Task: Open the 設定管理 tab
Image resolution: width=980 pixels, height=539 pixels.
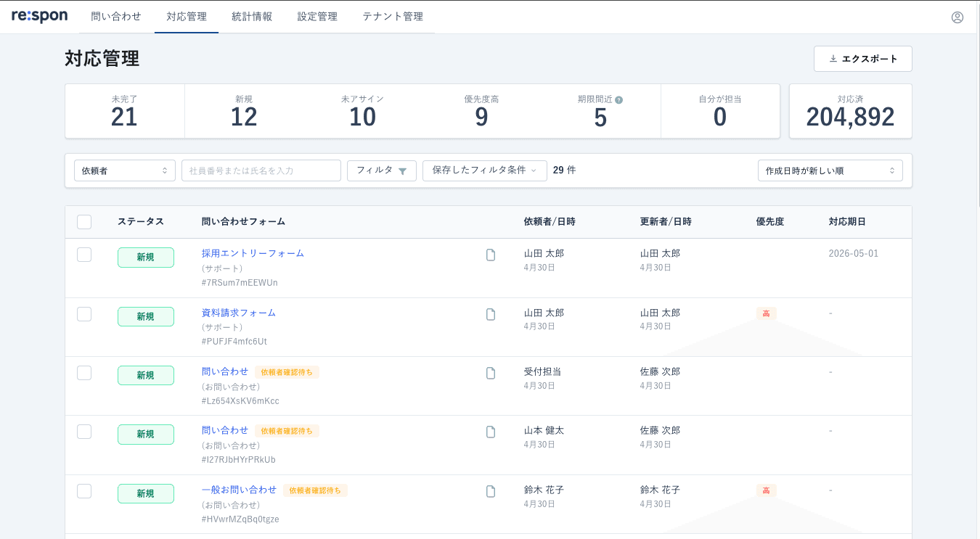Action: 317,17
